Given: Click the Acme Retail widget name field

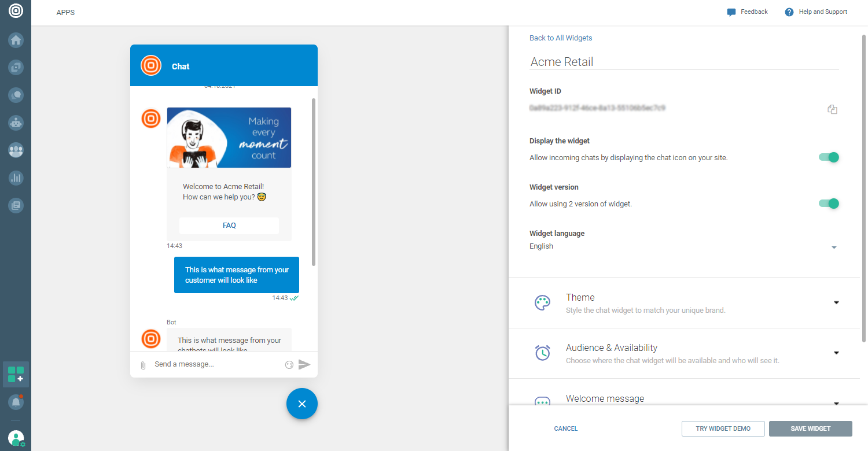Looking at the screenshot, I should point(684,62).
